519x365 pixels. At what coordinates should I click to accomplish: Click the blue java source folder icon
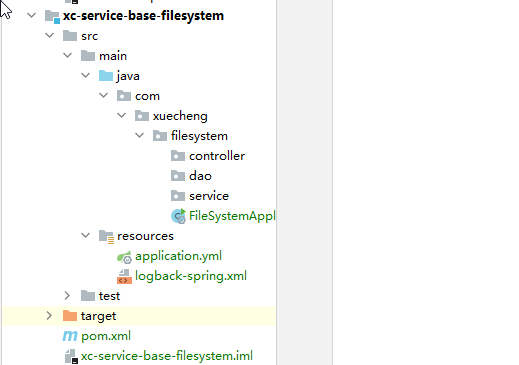pos(106,76)
